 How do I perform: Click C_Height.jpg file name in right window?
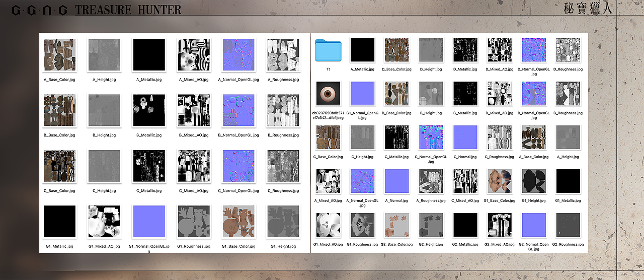pos(362,157)
